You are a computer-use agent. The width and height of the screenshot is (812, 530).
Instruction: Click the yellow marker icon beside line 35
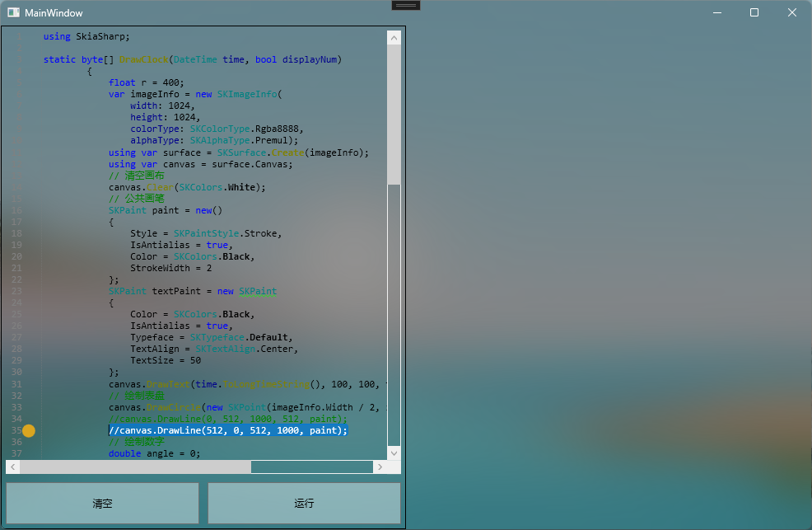(x=29, y=430)
